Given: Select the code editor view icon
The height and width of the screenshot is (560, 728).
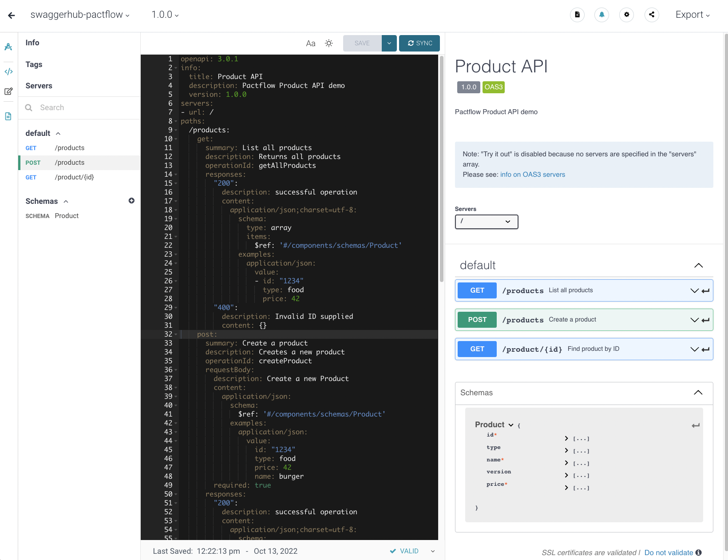Looking at the screenshot, I should click(x=9, y=71).
